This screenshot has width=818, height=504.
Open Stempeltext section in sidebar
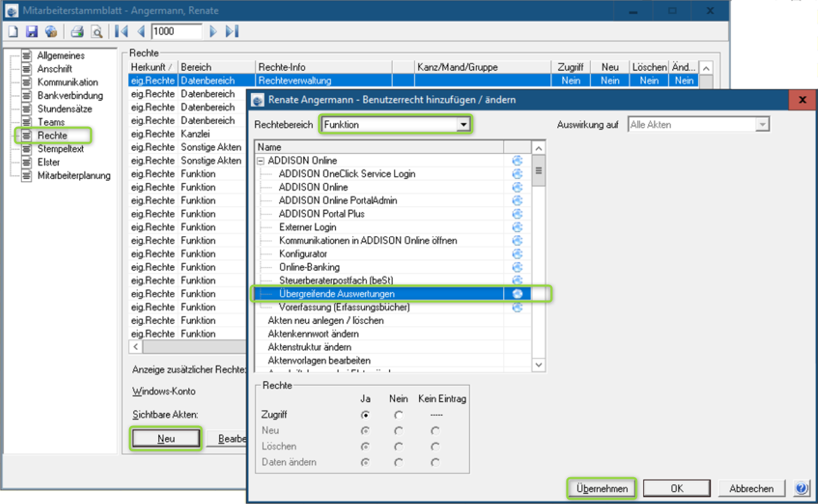pos(61,149)
